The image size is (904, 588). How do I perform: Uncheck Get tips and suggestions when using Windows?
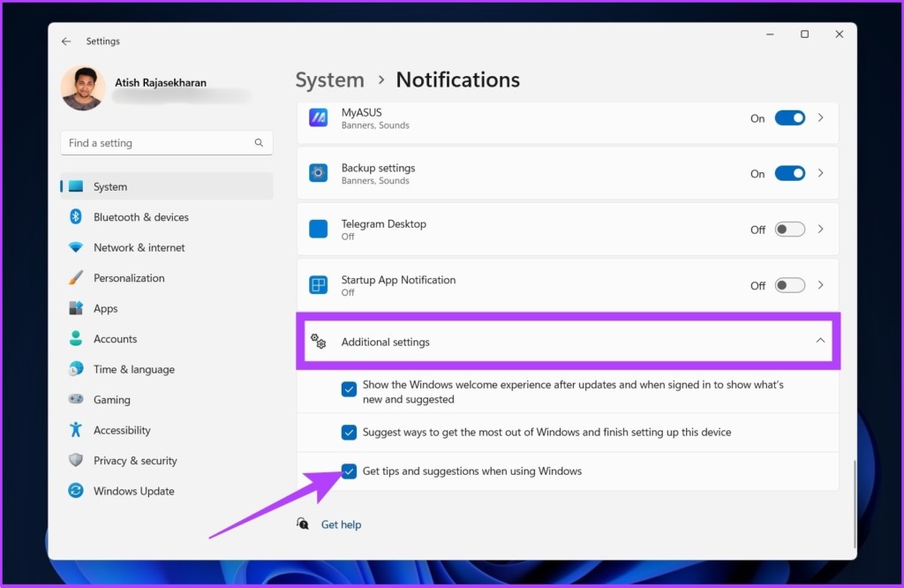[349, 471]
